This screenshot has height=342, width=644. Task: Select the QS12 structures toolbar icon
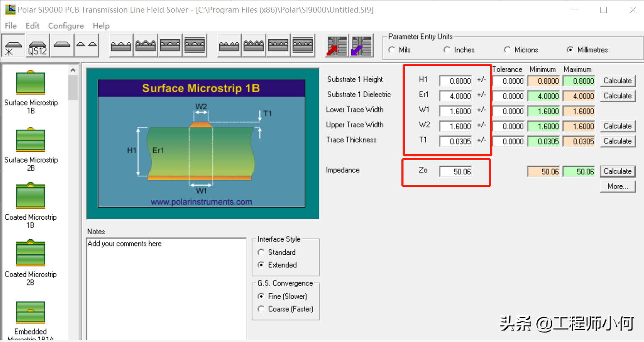coord(38,46)
